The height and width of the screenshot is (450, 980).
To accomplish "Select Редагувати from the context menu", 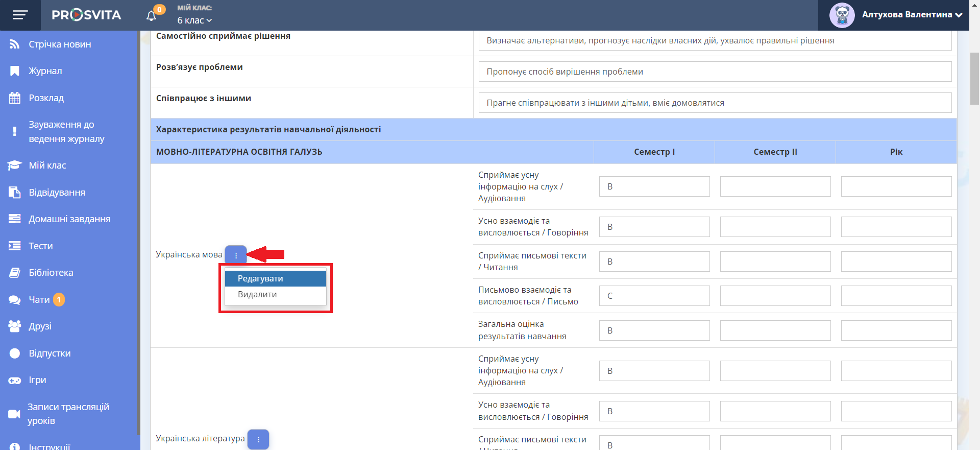I will [x=275, y=278].
